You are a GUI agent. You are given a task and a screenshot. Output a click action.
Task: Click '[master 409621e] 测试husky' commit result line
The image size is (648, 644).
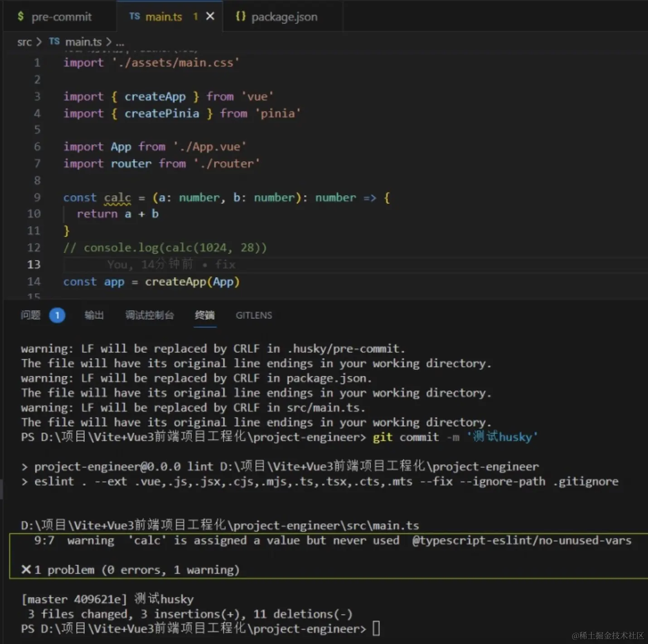tap(107, 599)
